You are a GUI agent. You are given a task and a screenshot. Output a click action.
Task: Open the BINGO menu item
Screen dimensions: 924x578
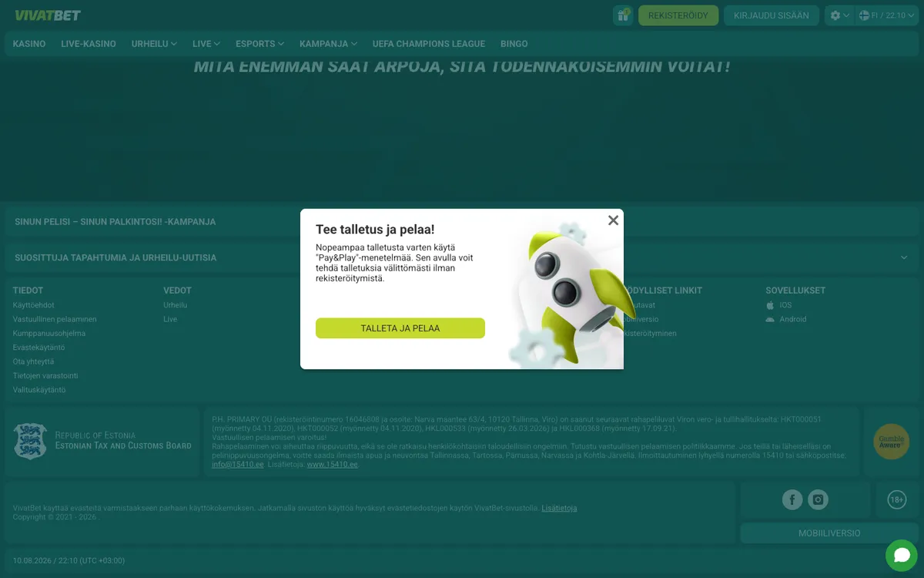pos(514,44)
